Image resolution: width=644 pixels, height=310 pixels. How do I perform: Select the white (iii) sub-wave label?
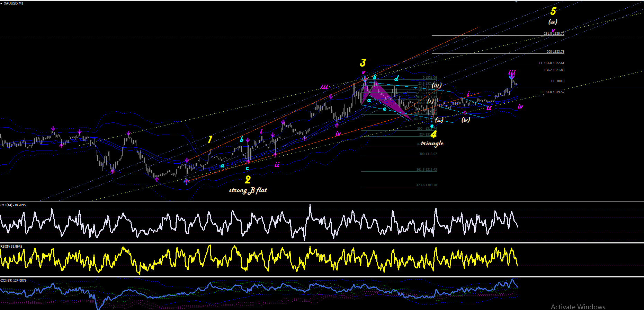tap(437, 85)
